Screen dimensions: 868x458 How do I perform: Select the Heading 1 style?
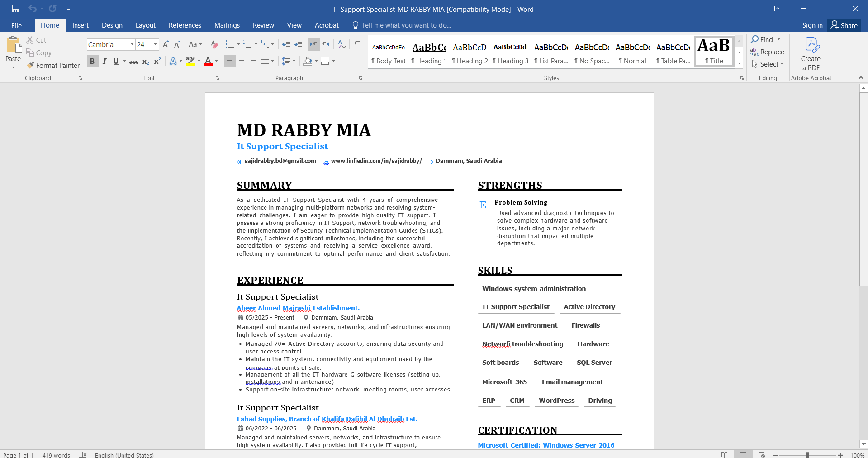429,52
